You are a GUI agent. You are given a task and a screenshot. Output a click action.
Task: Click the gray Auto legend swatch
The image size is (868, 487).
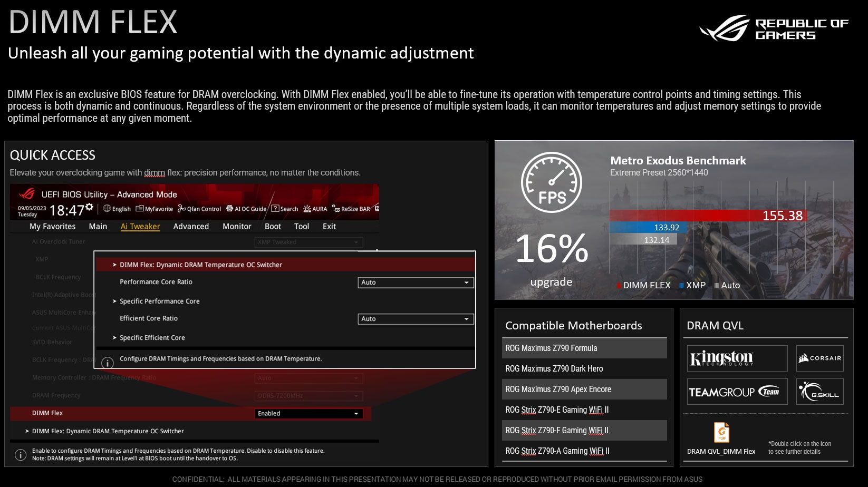coord(717,286)
